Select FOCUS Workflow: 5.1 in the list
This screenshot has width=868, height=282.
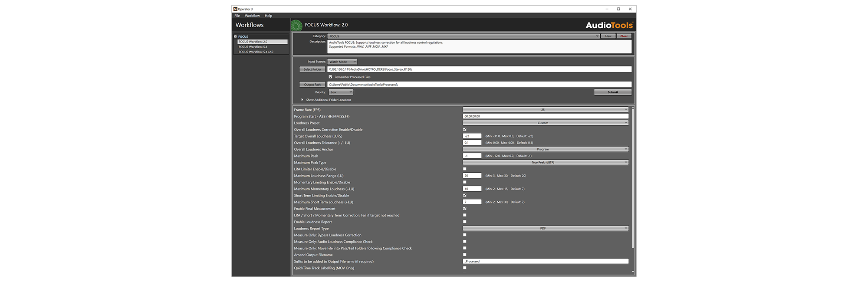pos(253,47)
